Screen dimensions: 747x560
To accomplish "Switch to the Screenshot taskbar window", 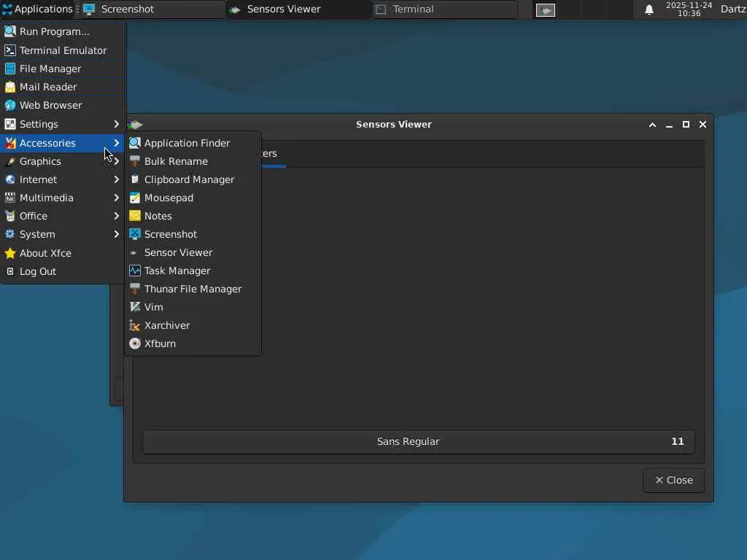I will click(x=152, y=9).
